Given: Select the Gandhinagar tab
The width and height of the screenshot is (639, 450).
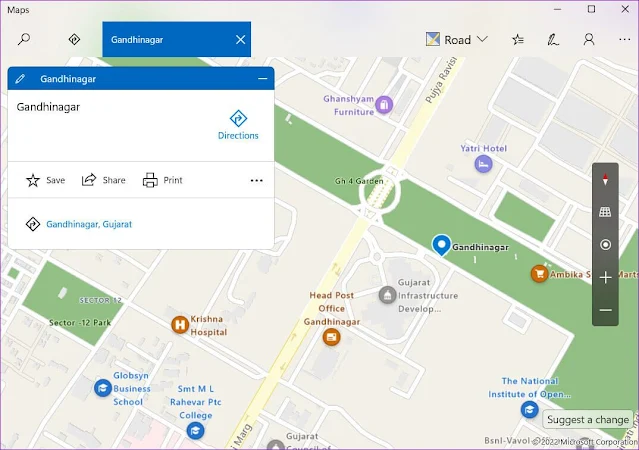Looking at the screenshot, I should click(x=176, y=39).
